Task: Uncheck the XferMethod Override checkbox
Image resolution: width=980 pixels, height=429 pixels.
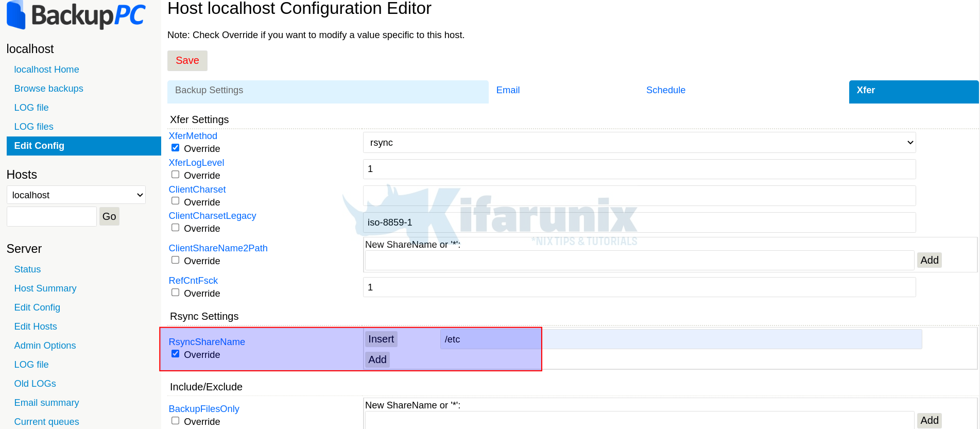Action: click(176, 148)
